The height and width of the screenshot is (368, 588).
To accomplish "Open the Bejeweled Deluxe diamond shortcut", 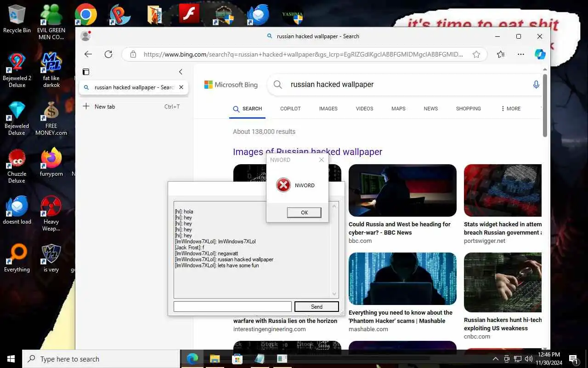I will 17,118.
